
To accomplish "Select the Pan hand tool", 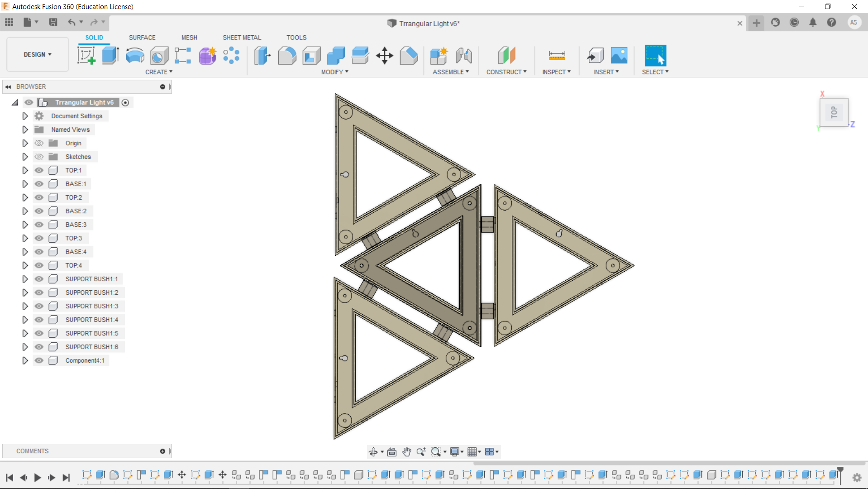I will (406, 451).
